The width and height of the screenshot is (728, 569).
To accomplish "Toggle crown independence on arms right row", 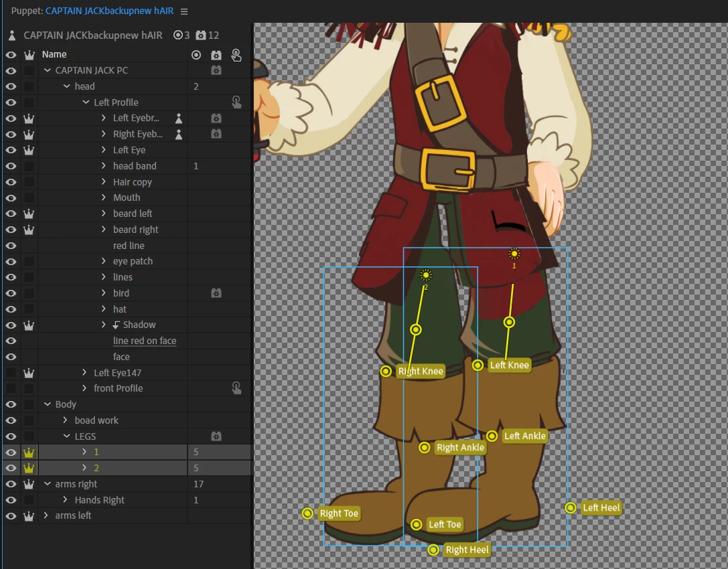I will coord(29,484).
